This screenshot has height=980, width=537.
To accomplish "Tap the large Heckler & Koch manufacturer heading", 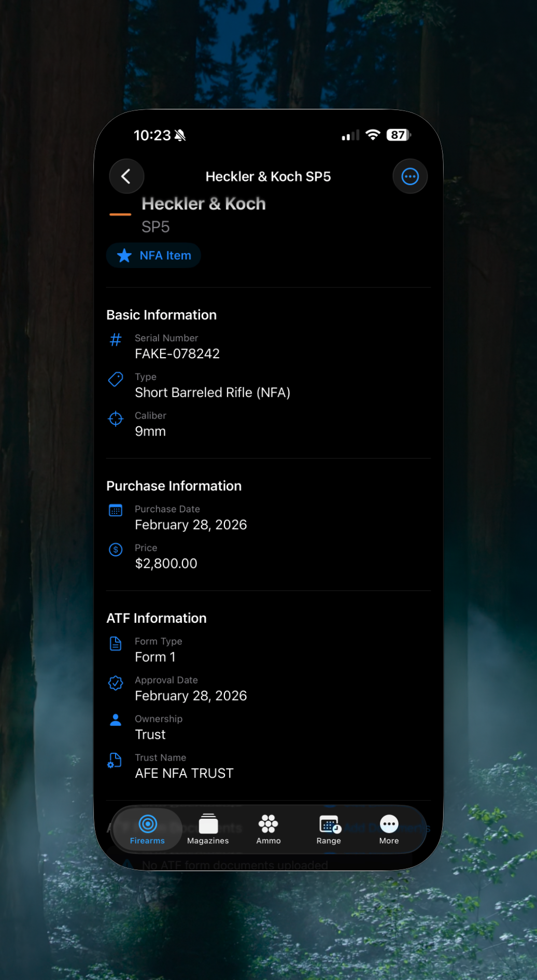I will point(204,204).
